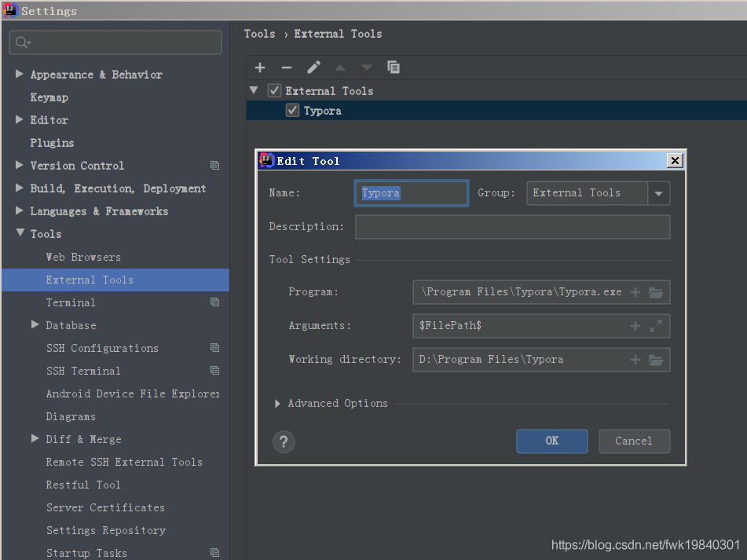Remove the selected tool using the minus icon

(287, 68)
